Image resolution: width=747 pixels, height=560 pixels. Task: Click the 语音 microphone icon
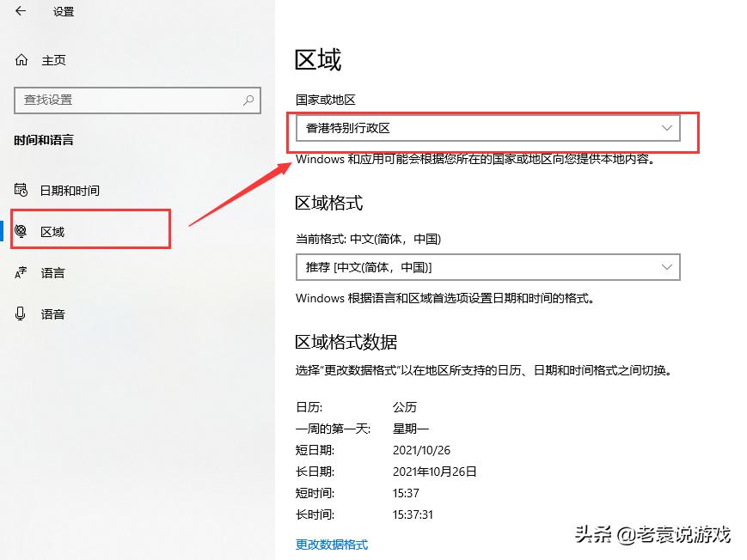pos(19,313)
